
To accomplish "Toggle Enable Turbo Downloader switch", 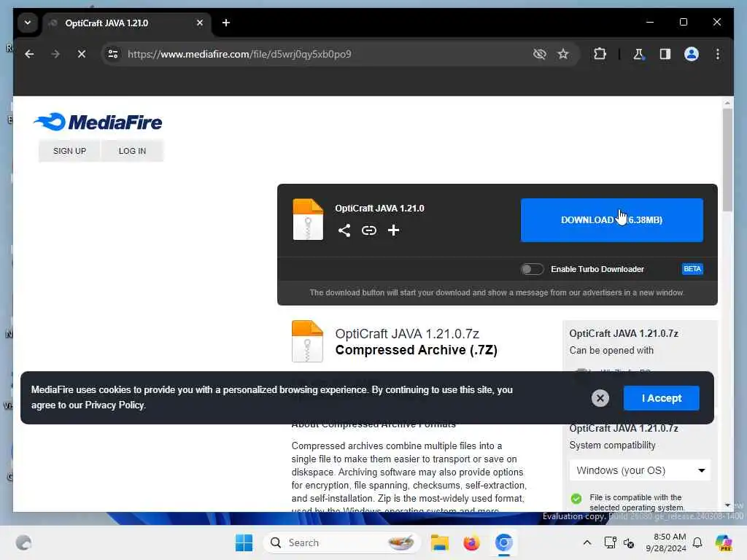I will point(532,270).
